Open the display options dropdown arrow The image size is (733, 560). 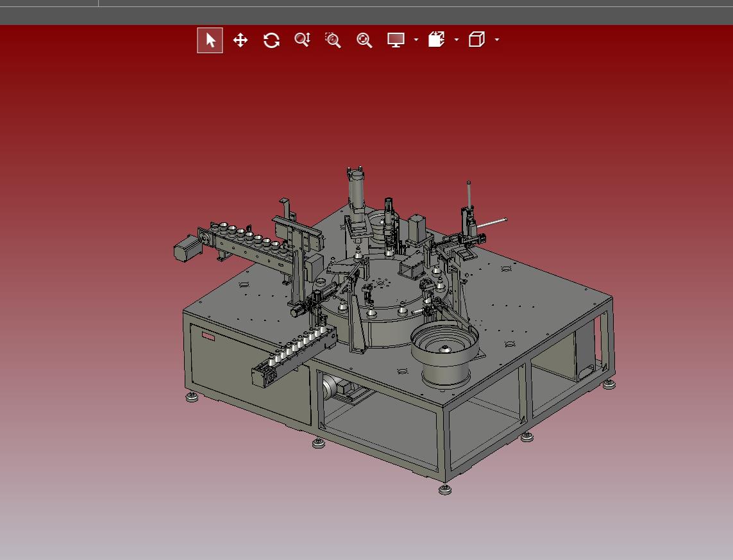pos(416,40)
